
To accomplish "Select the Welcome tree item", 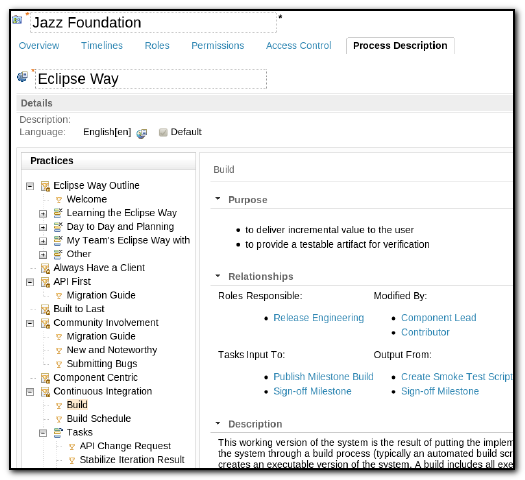I will click(87, 199).
